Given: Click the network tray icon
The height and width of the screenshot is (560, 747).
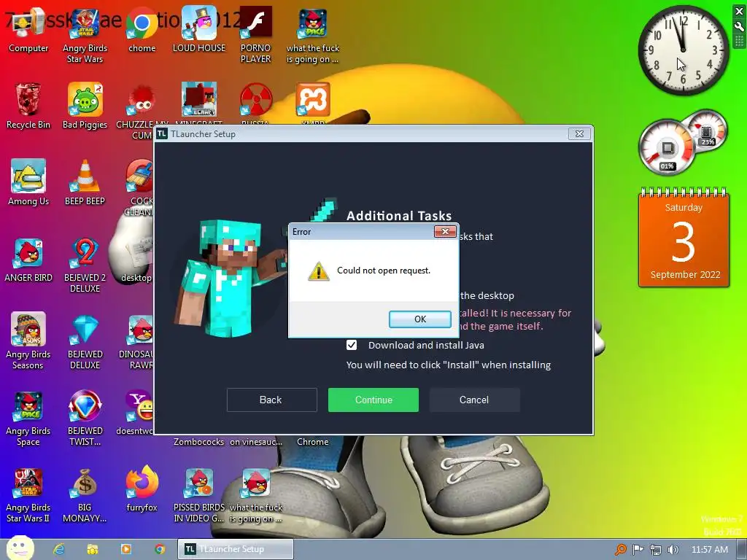Looking at the screenshot, I should (x=656, y=550).
